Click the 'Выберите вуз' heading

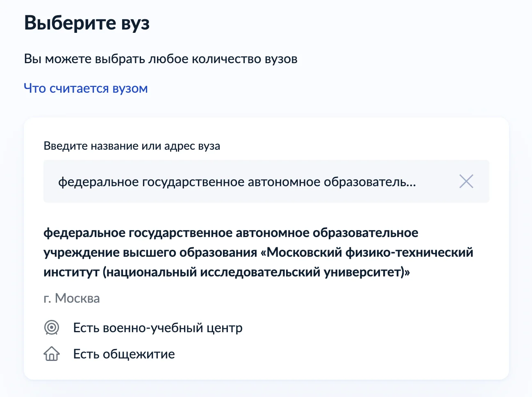click(87, 23)
